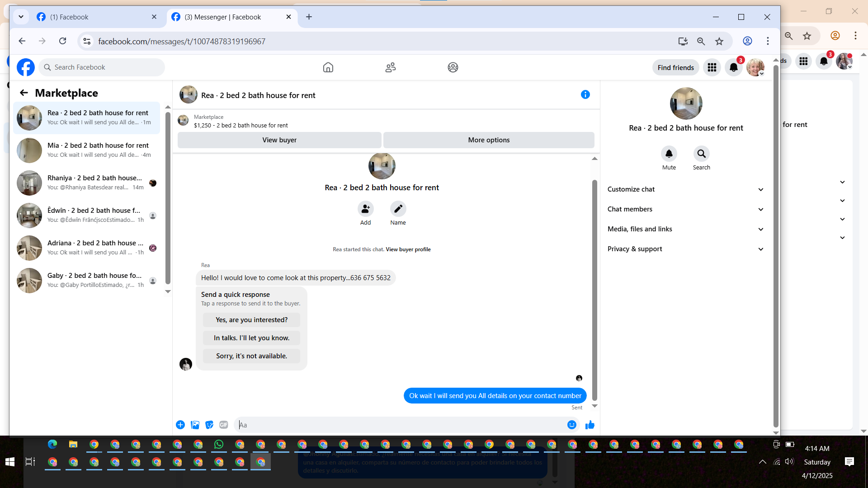Send 'Sorry, it's not available.' quick response
This screenshot has width=868, height=488.
point(251,356)
